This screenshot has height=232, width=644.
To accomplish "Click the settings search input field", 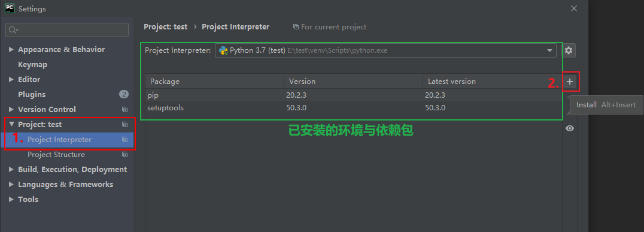I will (x=67, y=30).
